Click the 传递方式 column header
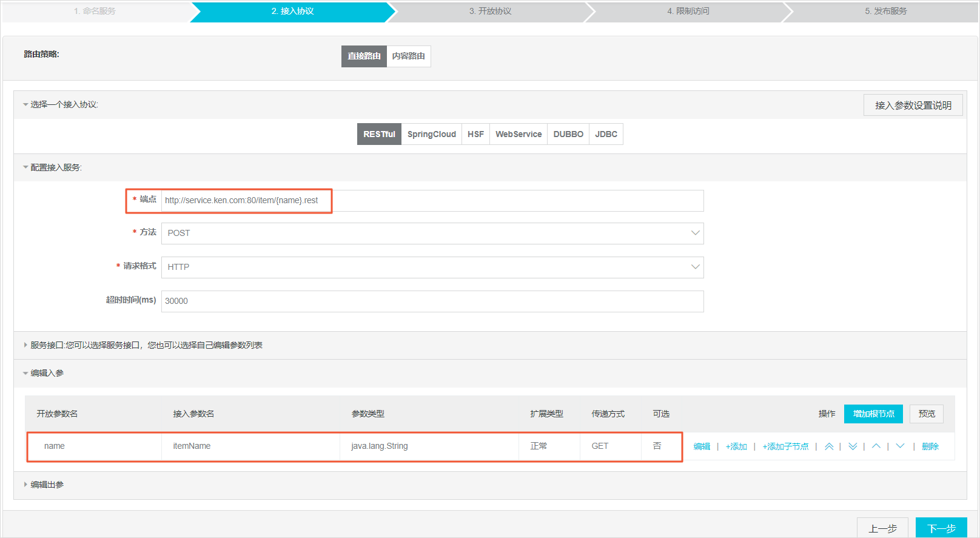The image size is (980, 538). click(608, 414)
